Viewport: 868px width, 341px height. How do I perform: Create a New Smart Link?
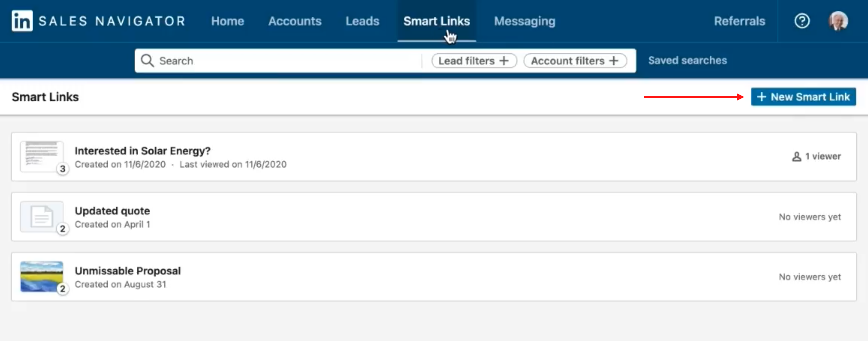(803, 97)
